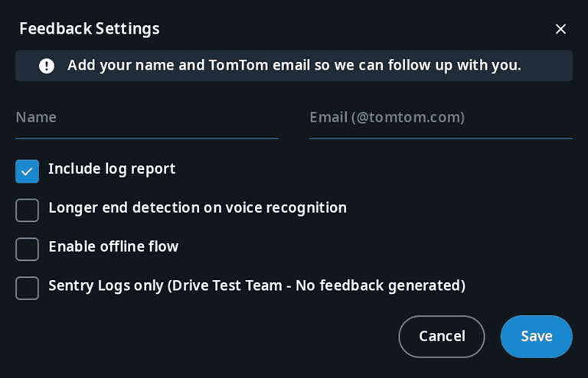Focus the Name input field
Image resolution: width=588 pixels, height=378 pixels.
pyautogui.click(x=146, y=118)
